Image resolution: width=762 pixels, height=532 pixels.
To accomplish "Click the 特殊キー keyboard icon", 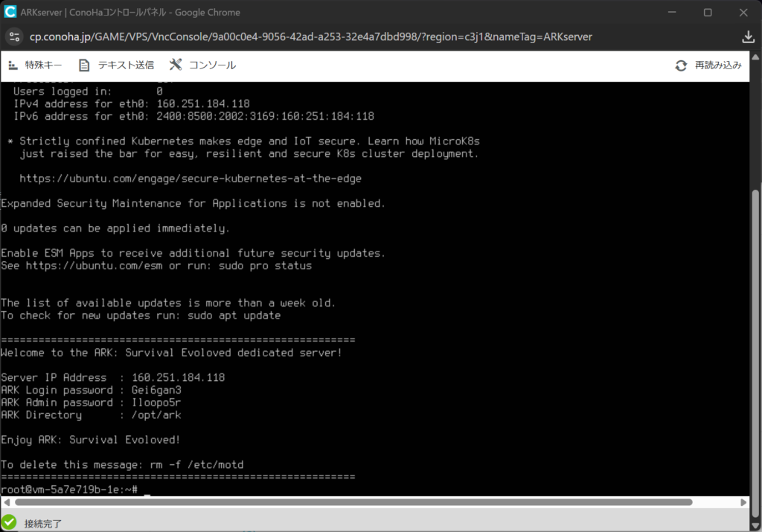I will click(x=12, y=65).
